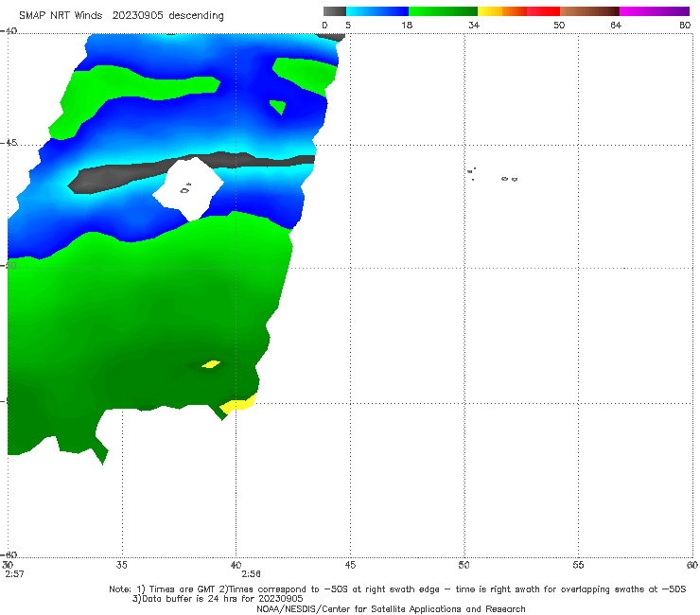This screenshot has width=700, height=615.
Task: Select the yellow-orange segment of the colorbar
Action: 502,11
